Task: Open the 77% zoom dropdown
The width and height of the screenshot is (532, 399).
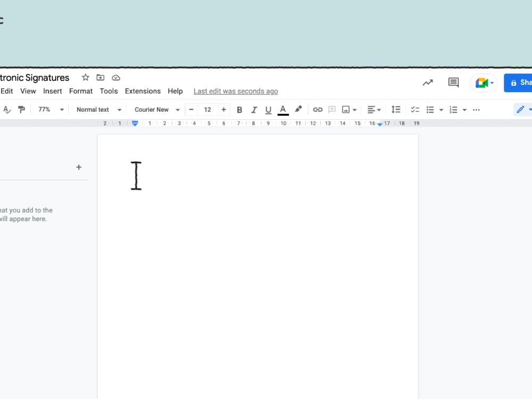Action: 51,110
